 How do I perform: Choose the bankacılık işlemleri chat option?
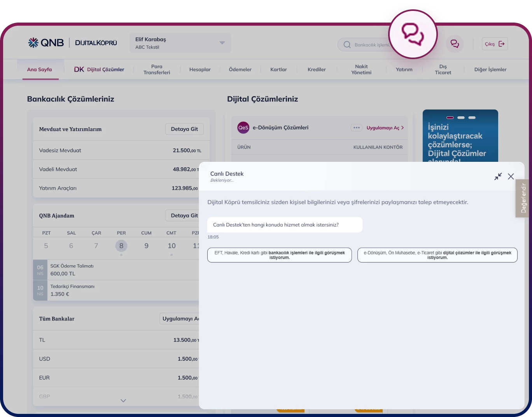pos(279,255)
